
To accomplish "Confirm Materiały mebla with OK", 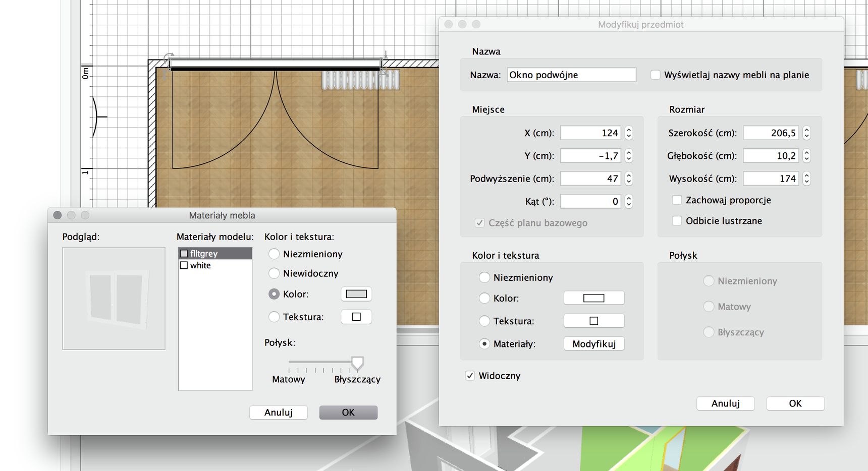I will tap(348, 413).
